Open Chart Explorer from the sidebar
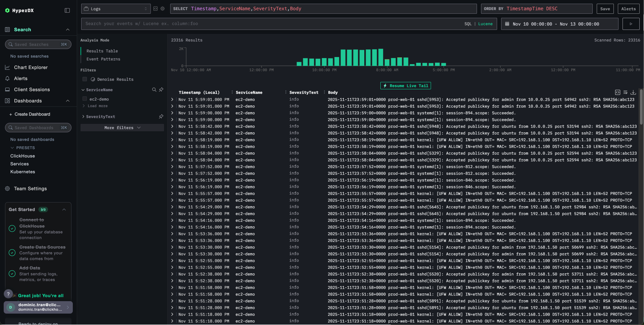This screenshot has height=325, width=644. 30,67
